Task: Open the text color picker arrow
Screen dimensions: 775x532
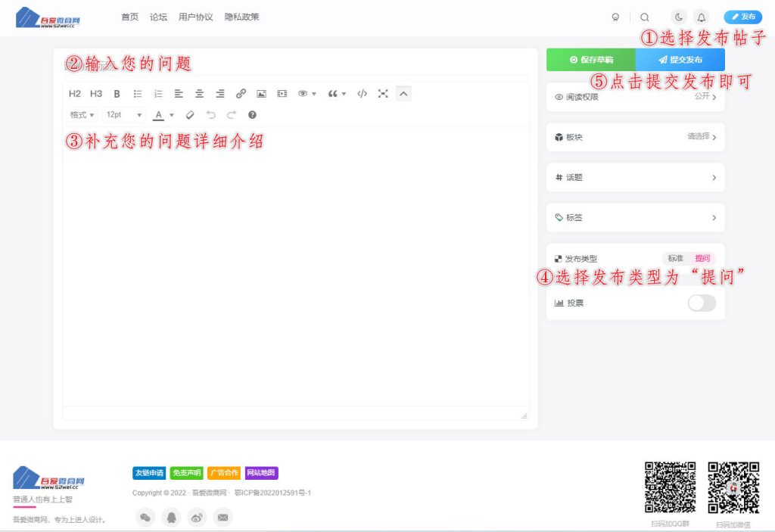Action: coord(172,115)
